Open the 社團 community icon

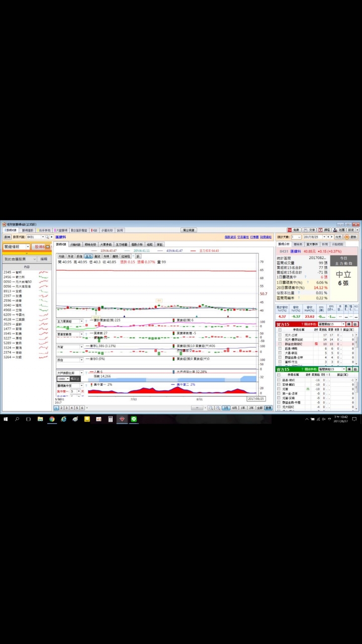pos(339,230)
